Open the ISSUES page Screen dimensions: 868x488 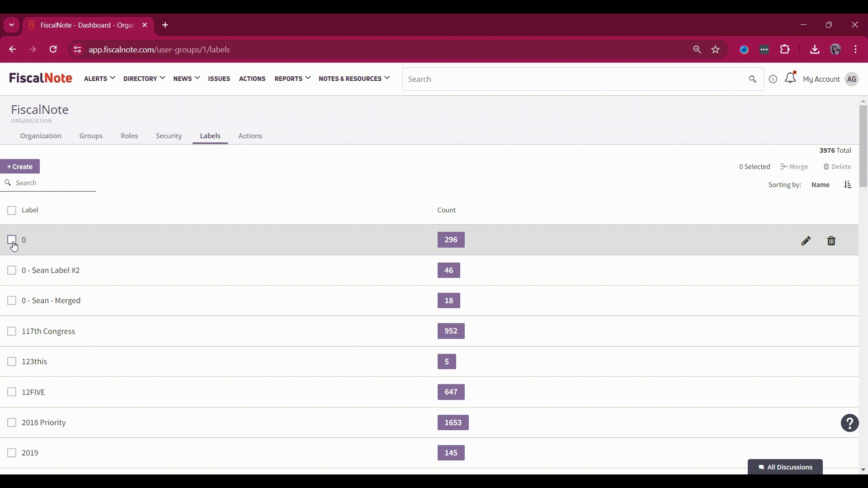pos(219,79)
